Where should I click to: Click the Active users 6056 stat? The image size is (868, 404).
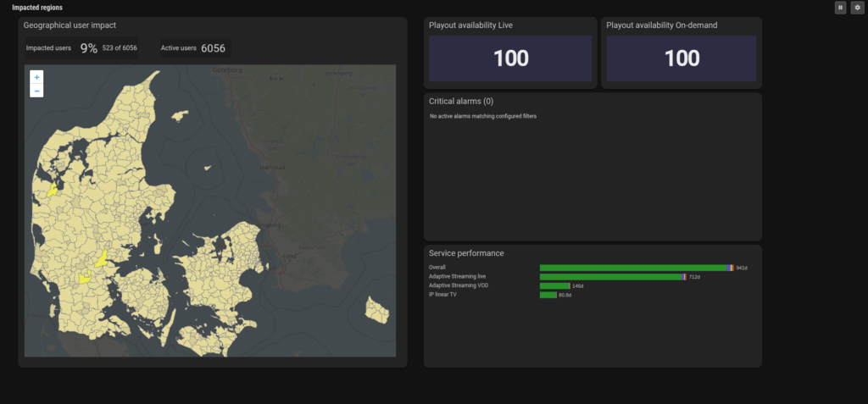point(214,48)
